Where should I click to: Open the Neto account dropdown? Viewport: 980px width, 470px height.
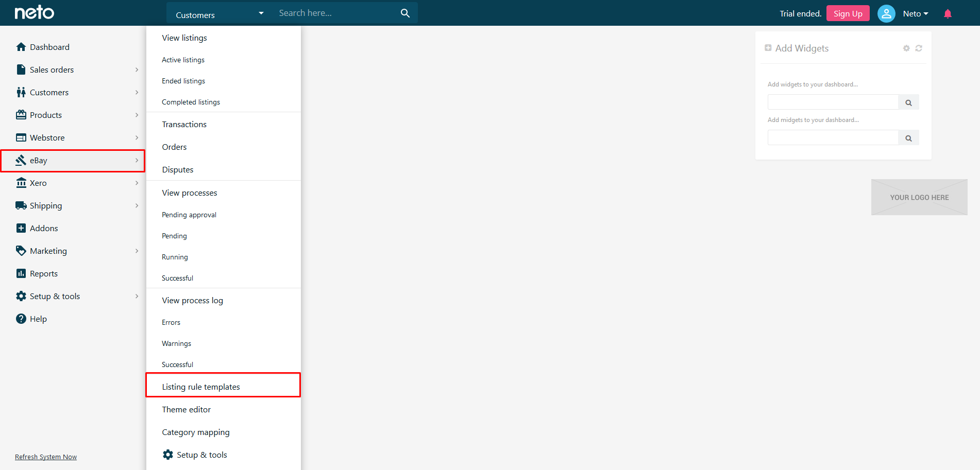[916, 14]
